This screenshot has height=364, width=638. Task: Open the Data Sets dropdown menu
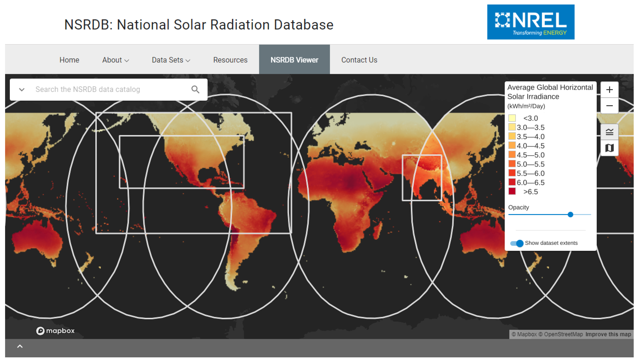pos(171,60)
